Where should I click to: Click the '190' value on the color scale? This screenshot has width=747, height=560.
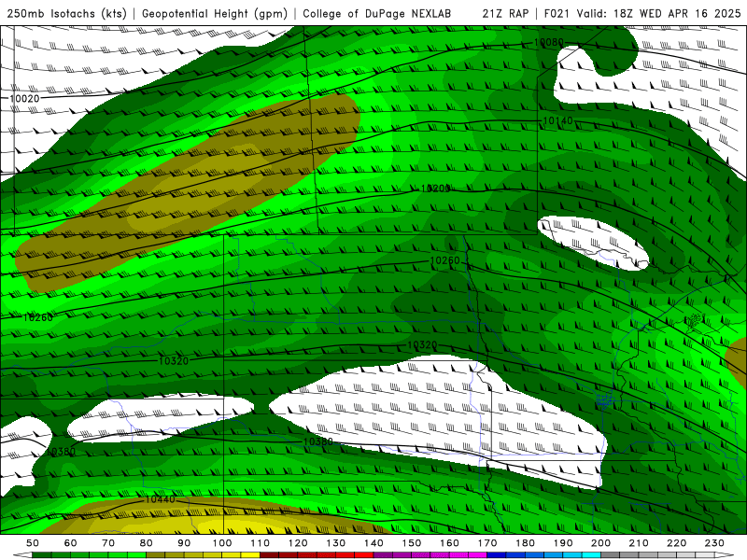[x=563, y=543]
